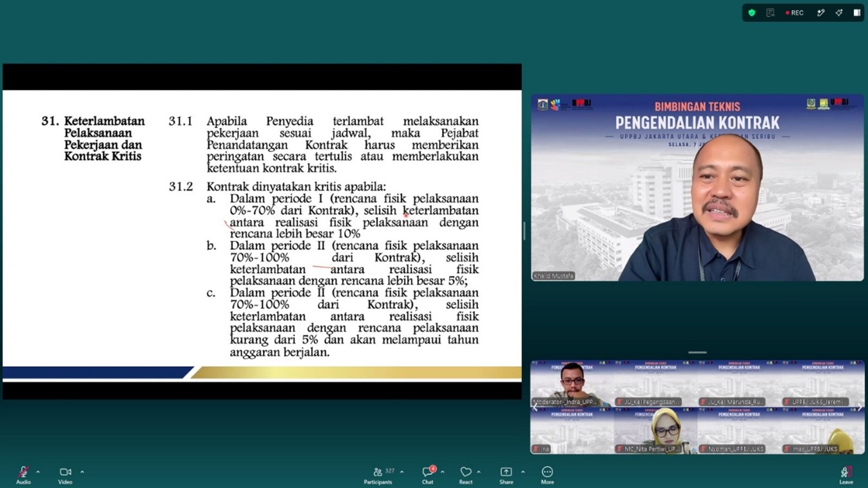Grab handle above participant gallery strip
Screen dimensions: 868x488
pos(697,352)
